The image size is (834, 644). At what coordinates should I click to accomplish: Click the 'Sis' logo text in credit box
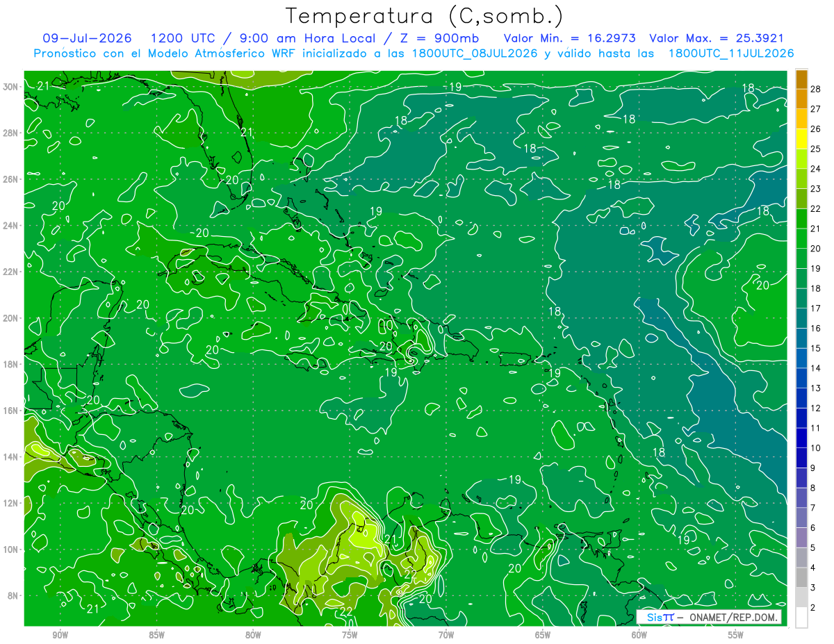click(x=654, y=617)
